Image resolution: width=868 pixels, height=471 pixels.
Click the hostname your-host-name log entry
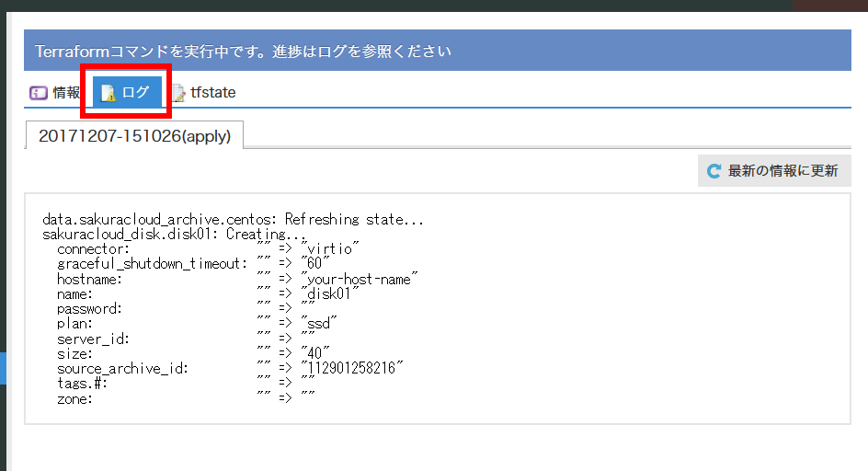click(x=237, y=279)
